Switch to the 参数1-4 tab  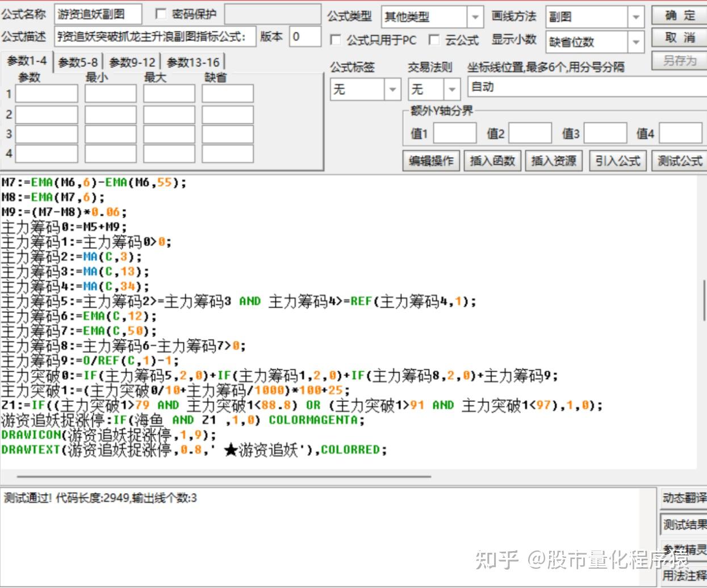tap(27, 61)
